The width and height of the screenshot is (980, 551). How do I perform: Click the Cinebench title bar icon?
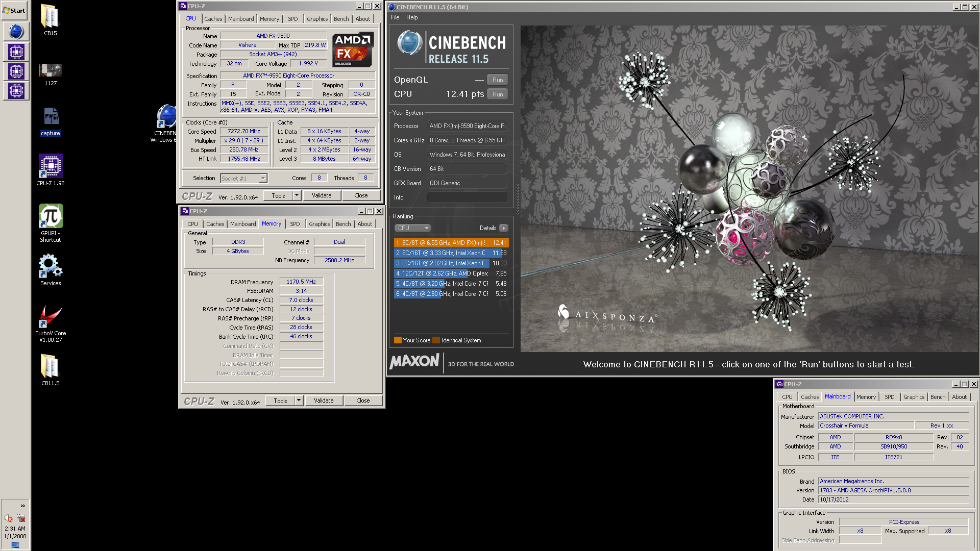coord(392,7)
